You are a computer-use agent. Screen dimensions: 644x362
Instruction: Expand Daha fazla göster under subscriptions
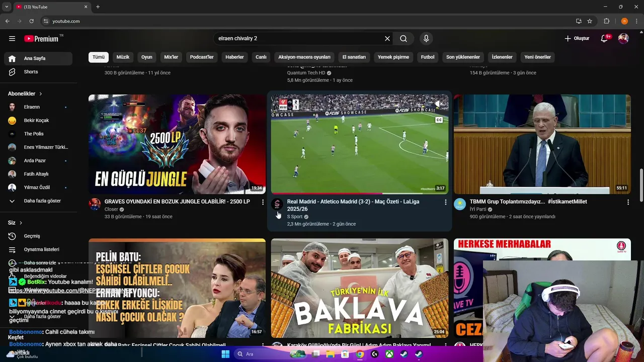(x=38, y=201)
